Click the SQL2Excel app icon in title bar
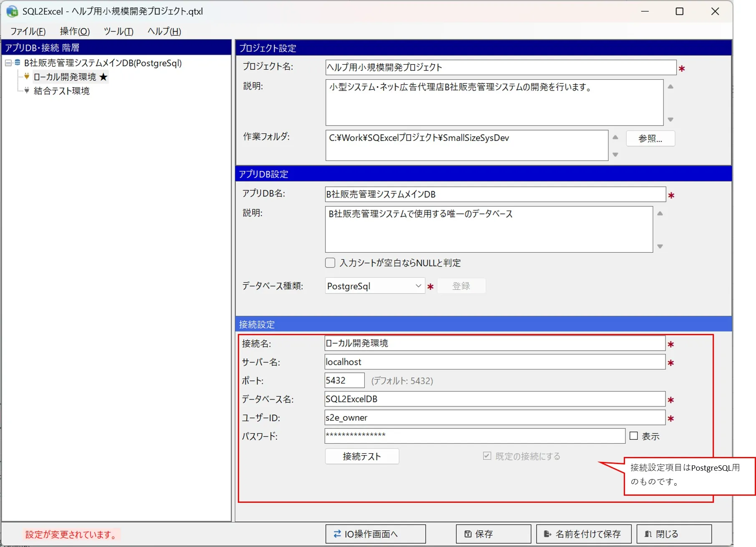This screenshot has height=547, width=756. pos(12,11)
